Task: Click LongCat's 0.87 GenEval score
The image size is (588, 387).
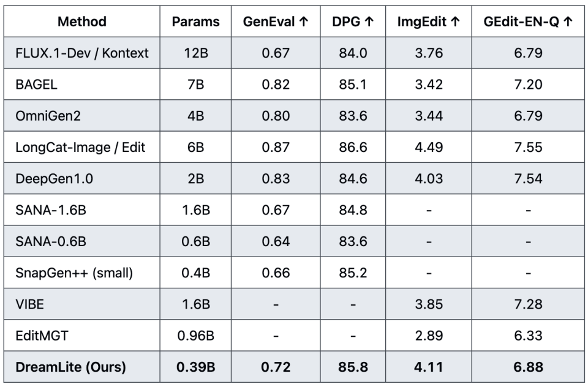Action: click(276, 147)
